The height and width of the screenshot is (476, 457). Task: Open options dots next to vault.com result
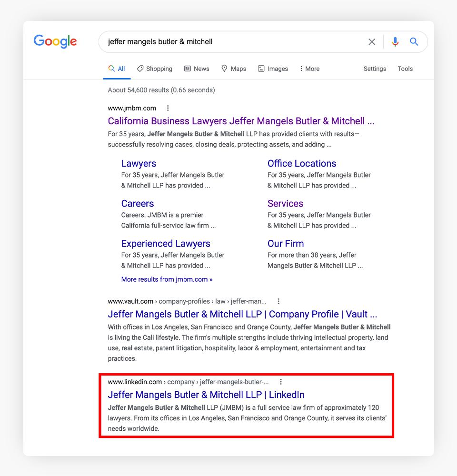(x=278, y=301)
